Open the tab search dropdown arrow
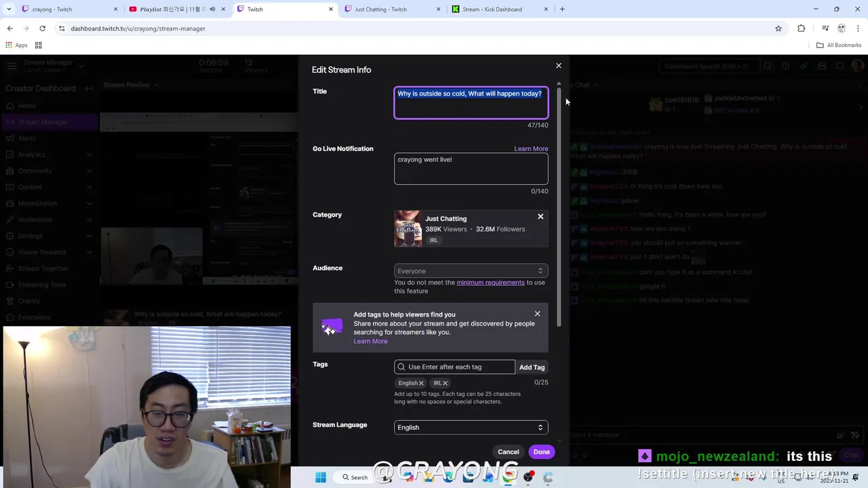 click(9, 9)
